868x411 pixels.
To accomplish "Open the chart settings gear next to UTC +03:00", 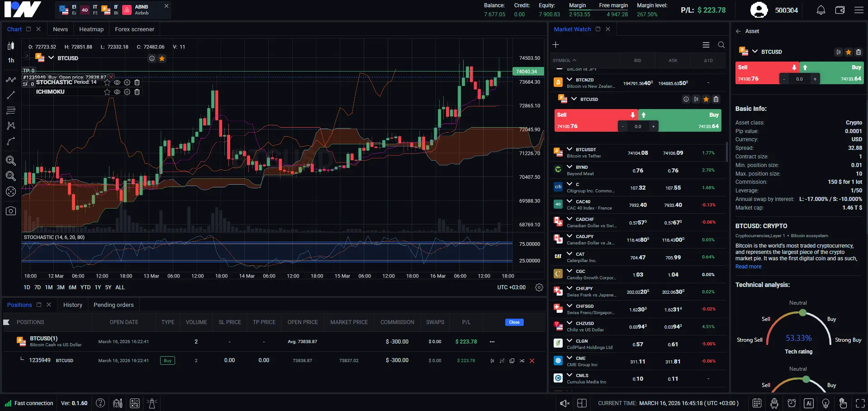I will point(538,287).
